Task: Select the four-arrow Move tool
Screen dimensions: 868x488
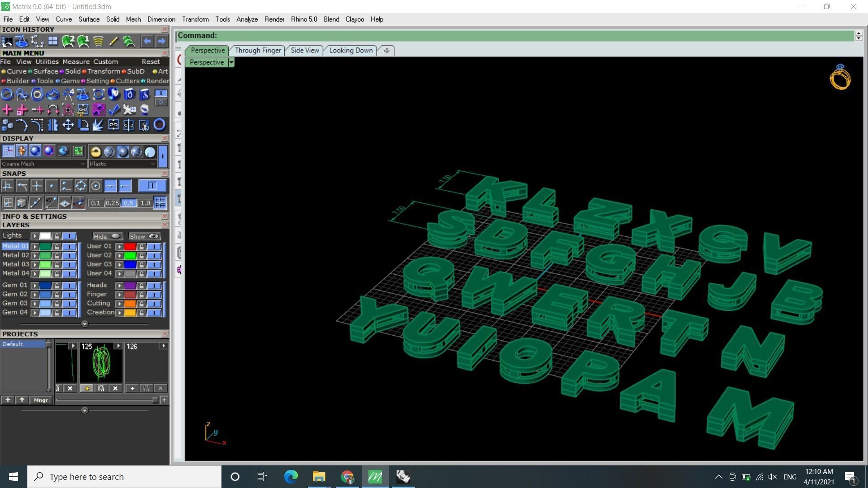Action: click(x=68, y=125)
